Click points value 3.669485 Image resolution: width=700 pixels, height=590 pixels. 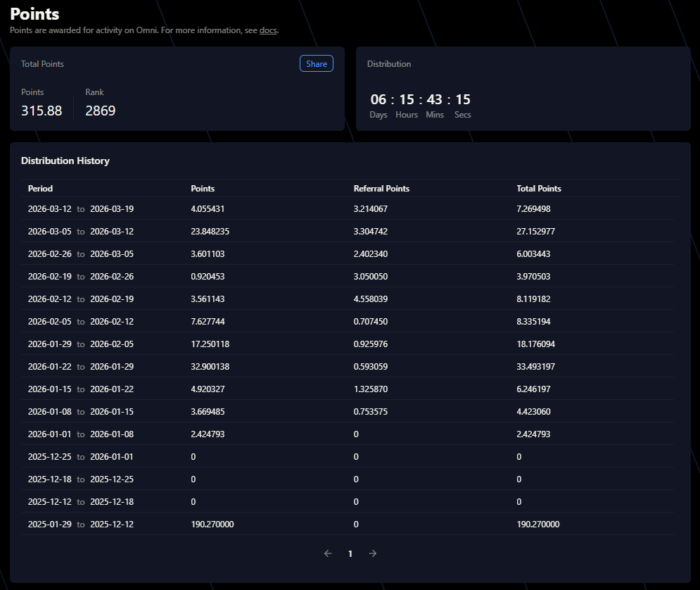click(208, 411)
